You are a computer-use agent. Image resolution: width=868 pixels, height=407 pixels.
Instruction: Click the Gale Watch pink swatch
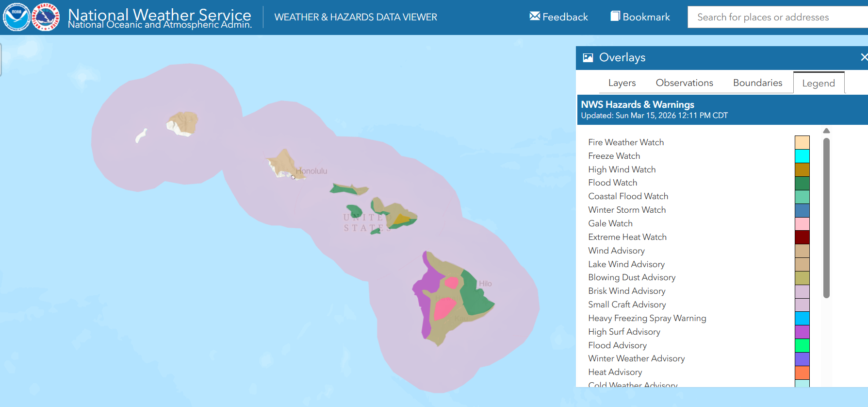tap(802, 224)
